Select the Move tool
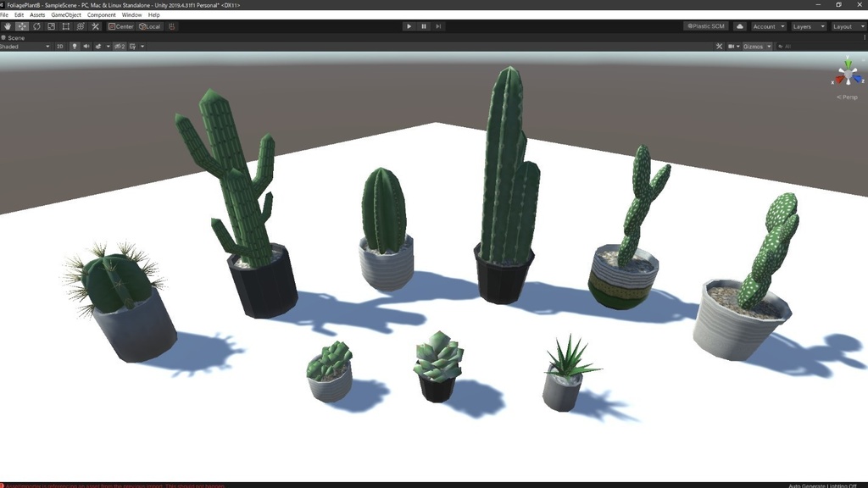 coord(22,26)
